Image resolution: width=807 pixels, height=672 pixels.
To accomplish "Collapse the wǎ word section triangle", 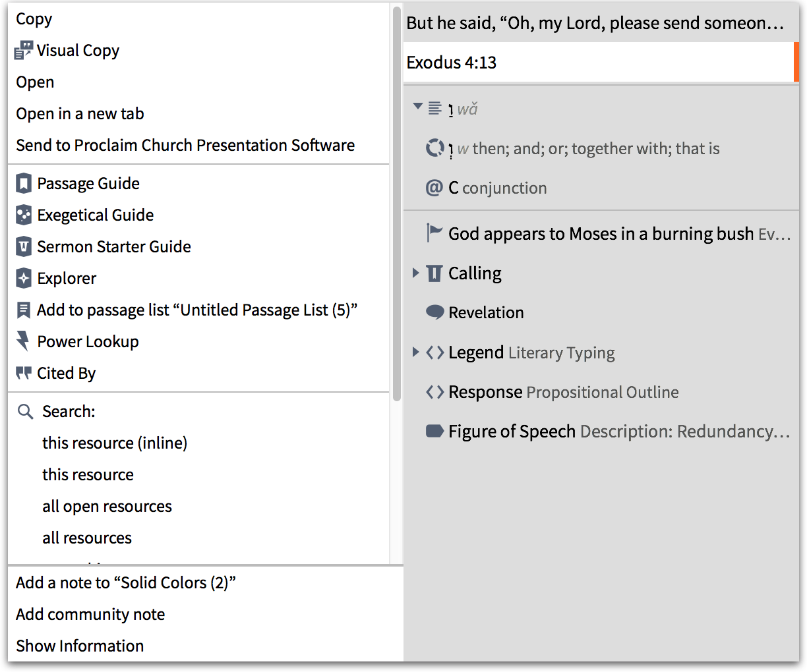I will [x=417, y=106].
